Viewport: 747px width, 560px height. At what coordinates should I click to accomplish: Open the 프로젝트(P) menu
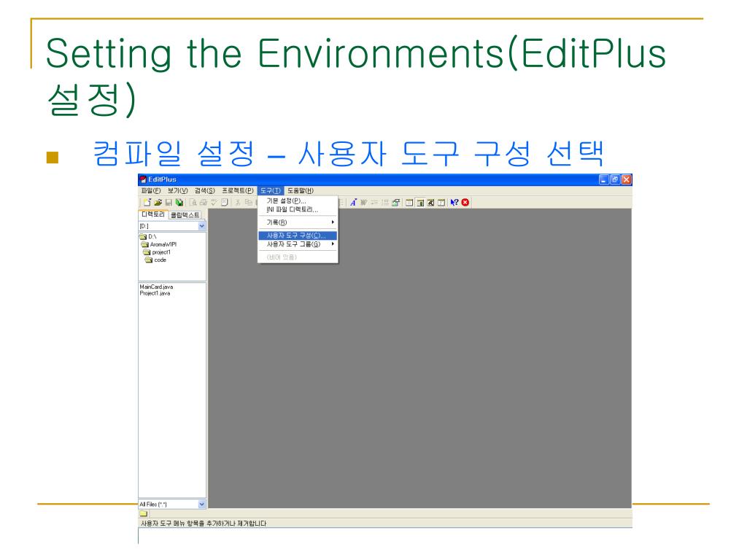coord(238,190)
